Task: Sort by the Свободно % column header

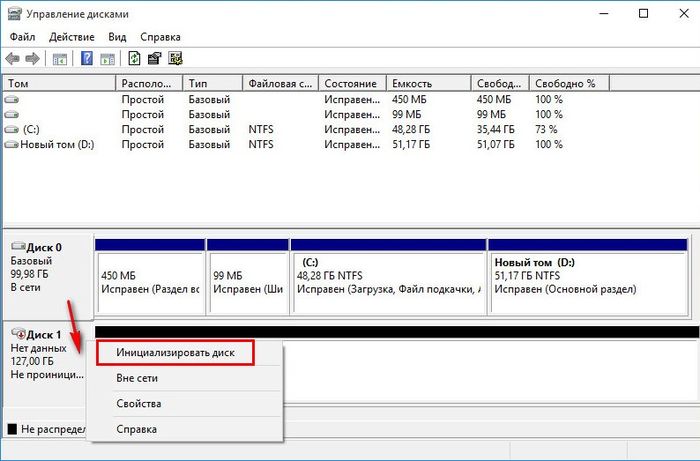Action: pyautogui.click(x=569, y=83)
